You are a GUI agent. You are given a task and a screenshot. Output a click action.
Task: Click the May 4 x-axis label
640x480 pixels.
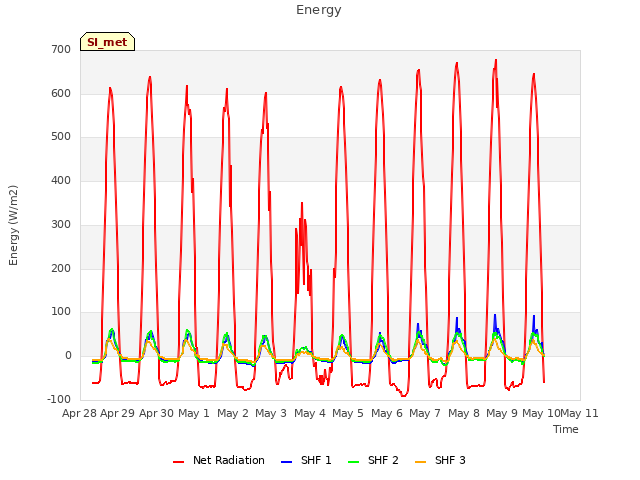[x=310, y=413]
